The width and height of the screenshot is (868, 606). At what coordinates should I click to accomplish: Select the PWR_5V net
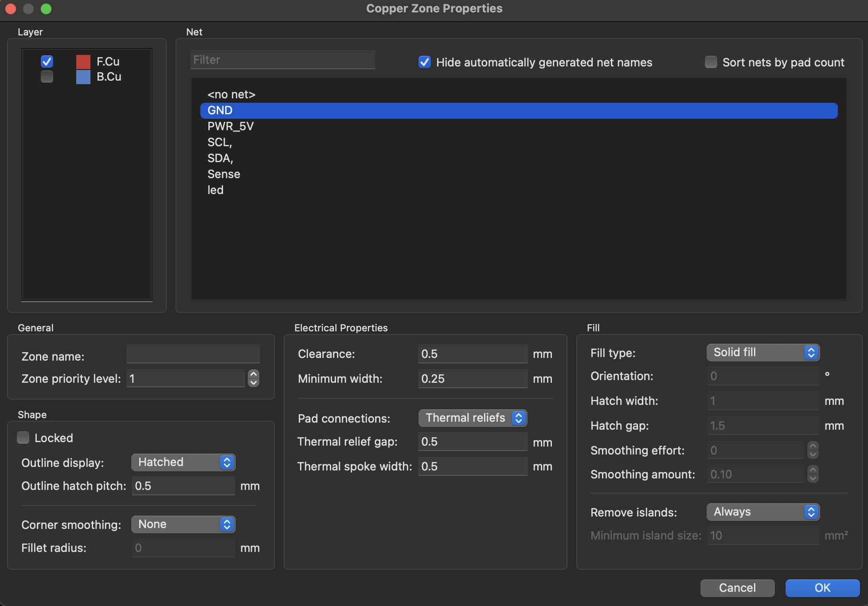[231, 126]
